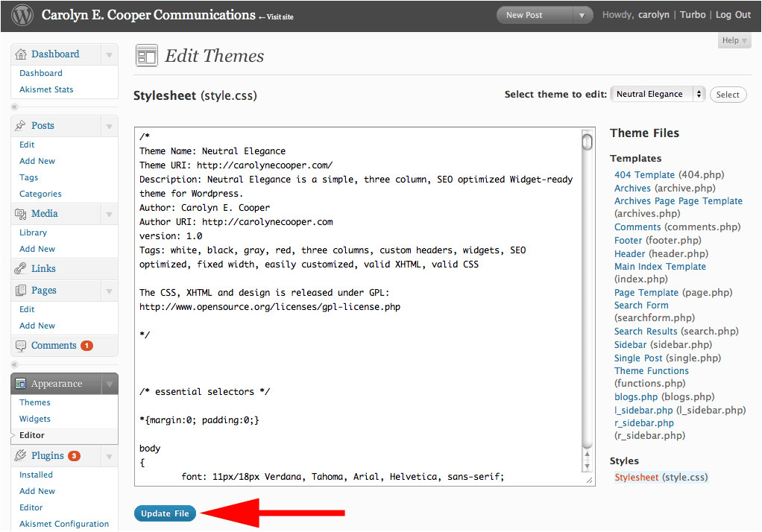Select Editor under Appearance
762x532 pixels.
tap(31, 435)
